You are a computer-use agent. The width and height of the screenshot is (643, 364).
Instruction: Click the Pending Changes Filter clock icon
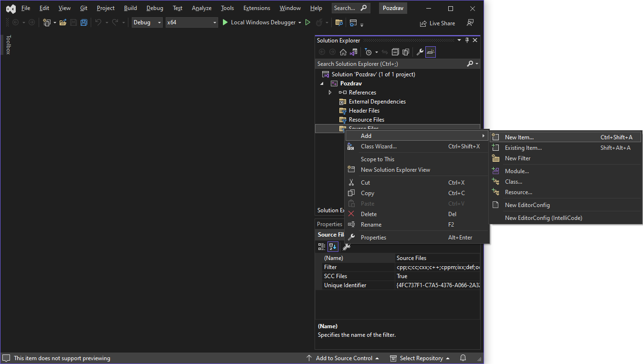[x=368, y=52]
